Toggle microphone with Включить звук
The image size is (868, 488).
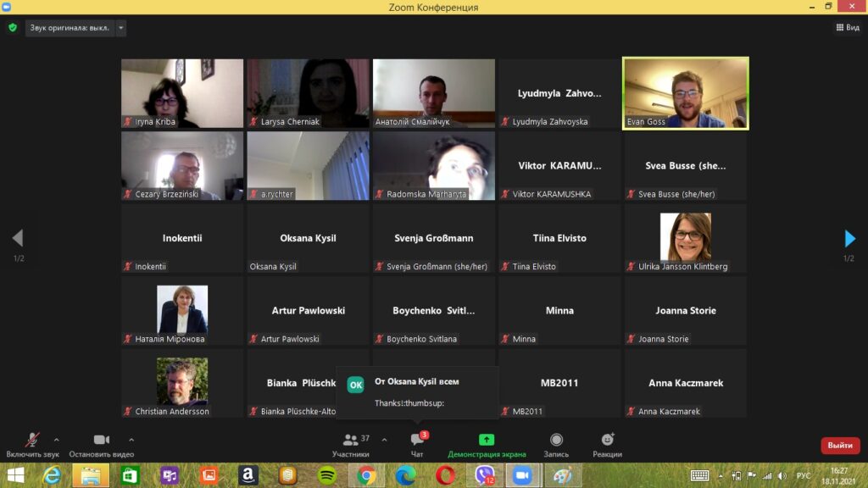(32, 444)
